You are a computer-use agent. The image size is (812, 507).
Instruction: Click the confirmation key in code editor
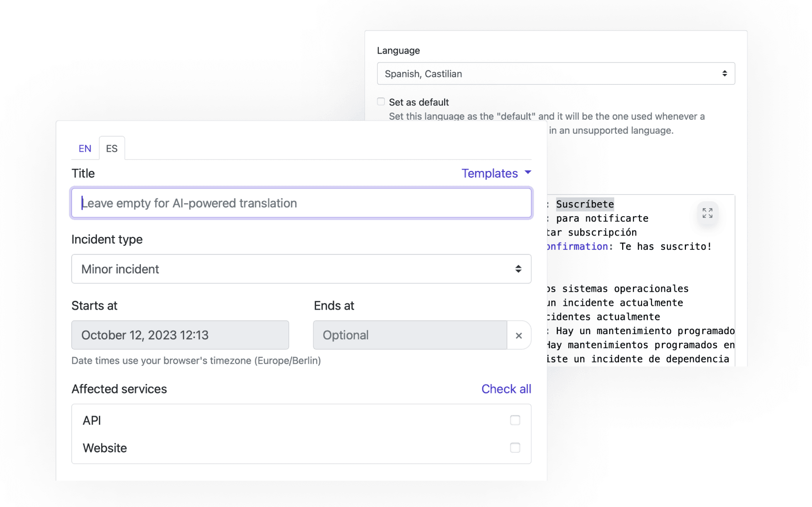pyautogui.click(x=577, y=246)
